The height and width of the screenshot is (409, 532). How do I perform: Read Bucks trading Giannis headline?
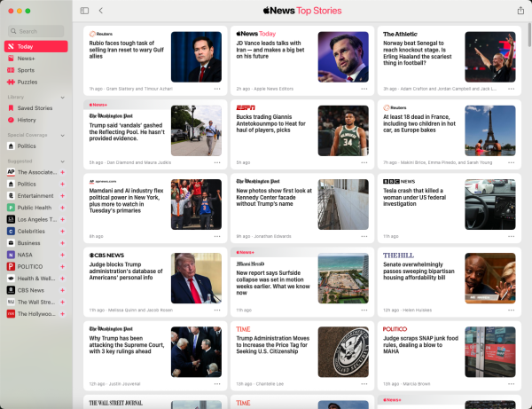[270, 123]
